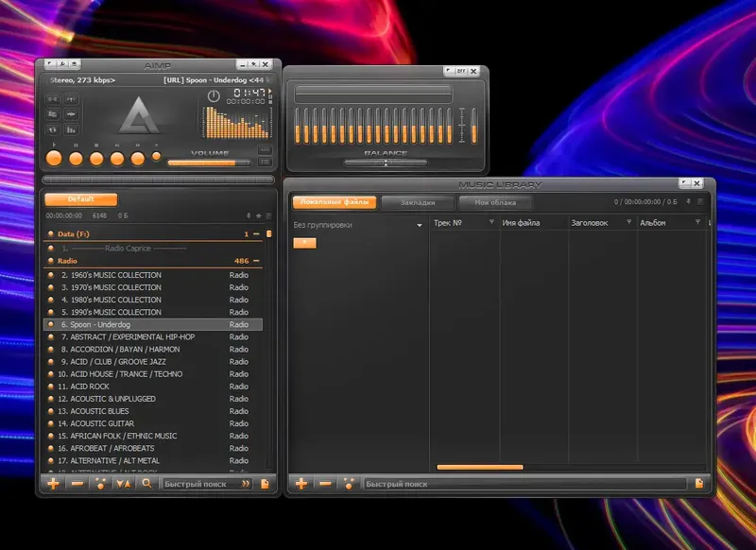Select AFROBEAT / AFROBEATS radio entry
This screenshot has width=756, height=550.
(153, 448)
